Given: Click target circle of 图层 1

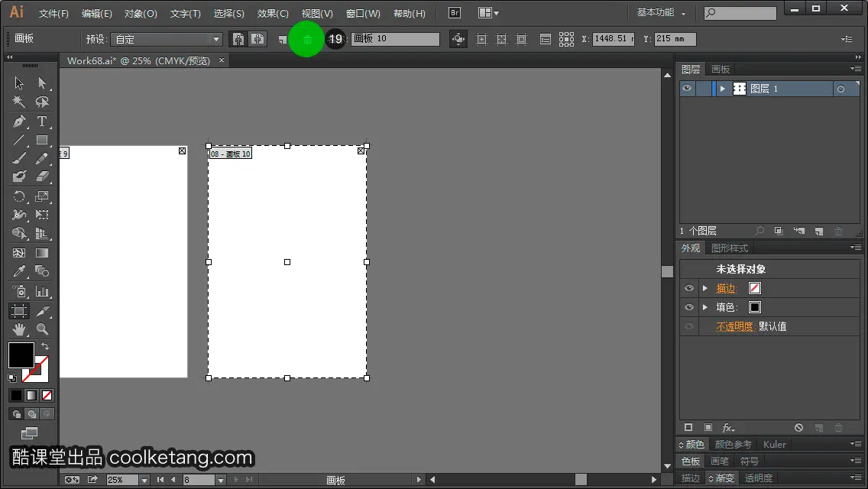Looking at the screenshot, I should coord(840,89).
